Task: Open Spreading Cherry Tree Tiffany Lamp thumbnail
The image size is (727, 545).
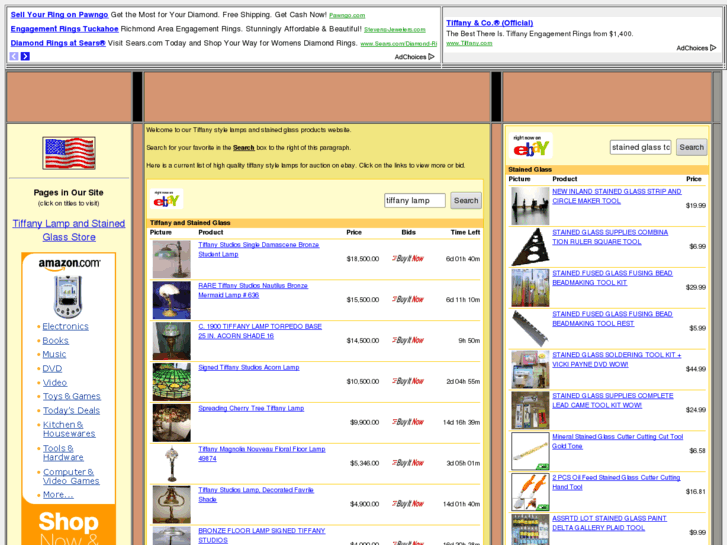Action: [172, 423]
